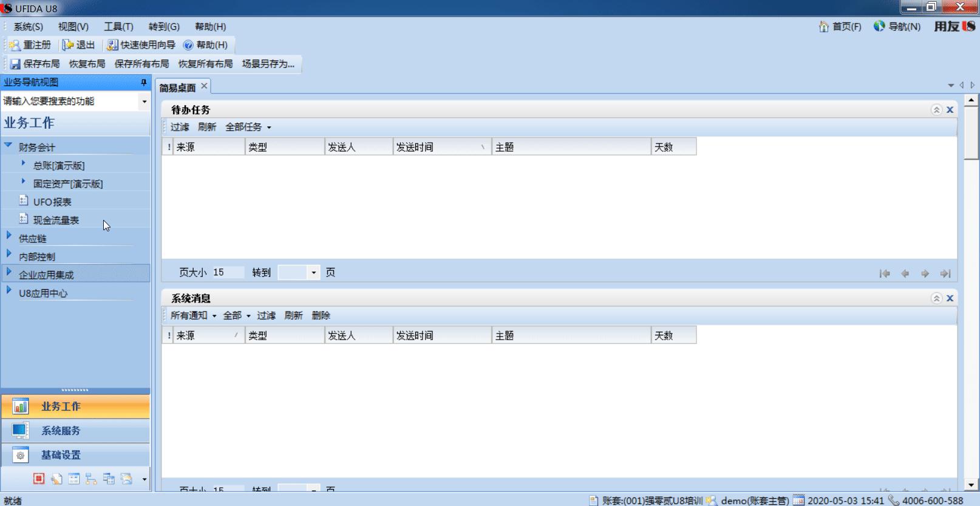Click 恢复所有布局 button
Screen dimensions: 980x506
coord(205,64)
